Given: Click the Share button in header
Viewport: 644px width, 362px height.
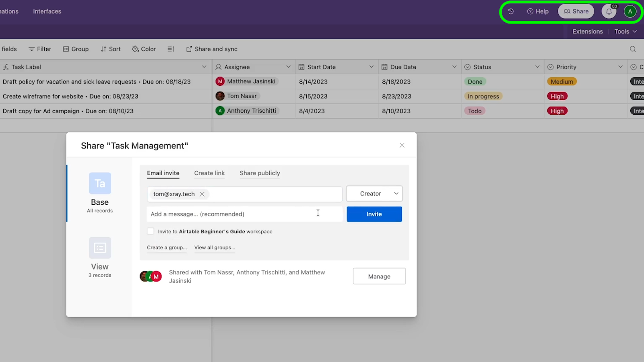Looking at the screenshot, I should (576, 11).
